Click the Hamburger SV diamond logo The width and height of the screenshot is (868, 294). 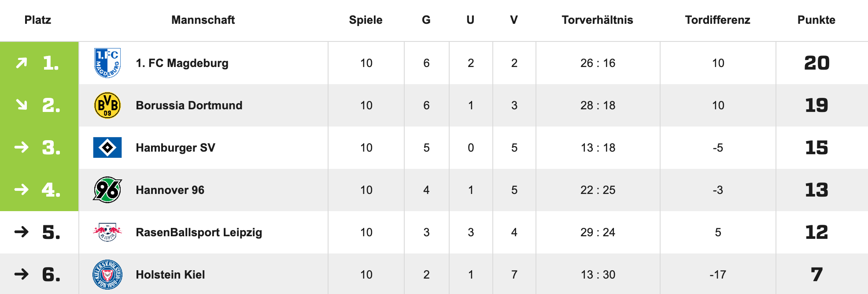(x=107, y=148)
